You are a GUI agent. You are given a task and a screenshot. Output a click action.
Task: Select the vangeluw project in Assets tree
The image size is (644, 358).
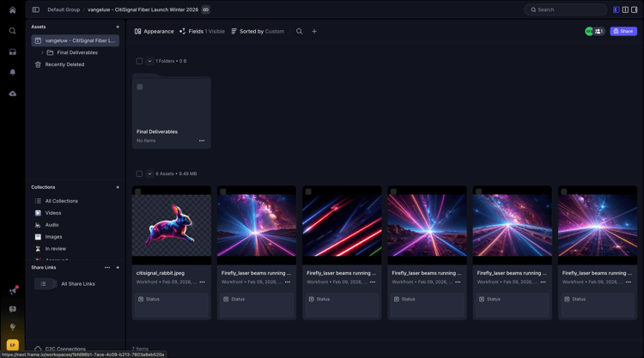coord(76,40)
